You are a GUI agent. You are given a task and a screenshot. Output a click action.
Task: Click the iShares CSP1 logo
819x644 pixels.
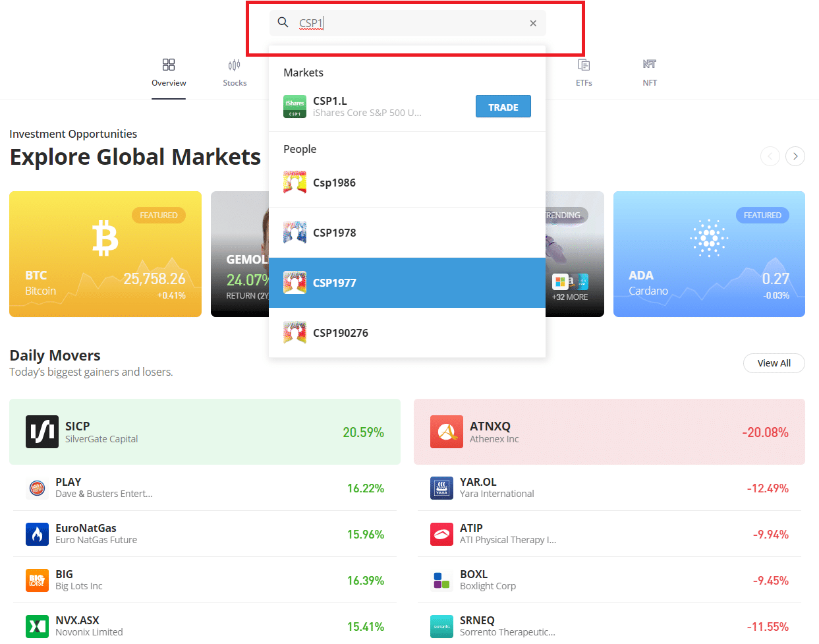(x=295, y=107)
